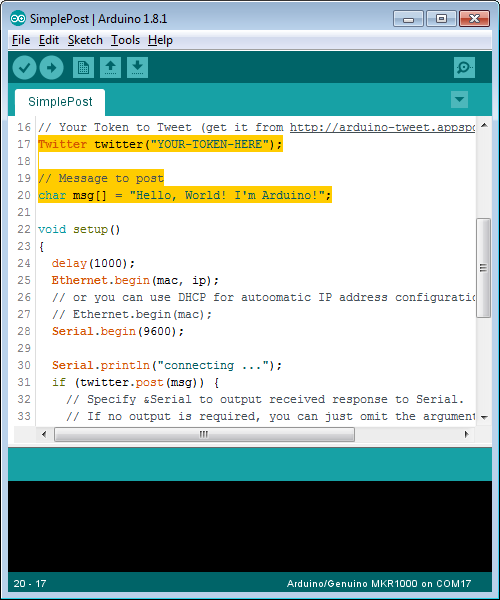Screen dimensions: 500x600
Task: Click the "If no output is required" comment
Action: click(270, 416)
